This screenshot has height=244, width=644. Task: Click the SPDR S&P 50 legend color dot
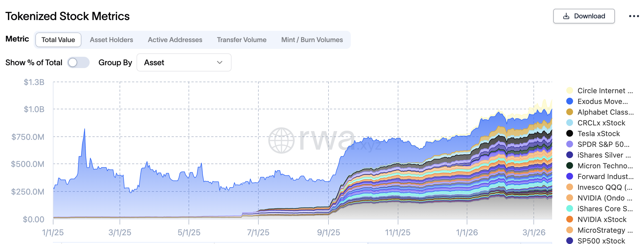(570, 144)
